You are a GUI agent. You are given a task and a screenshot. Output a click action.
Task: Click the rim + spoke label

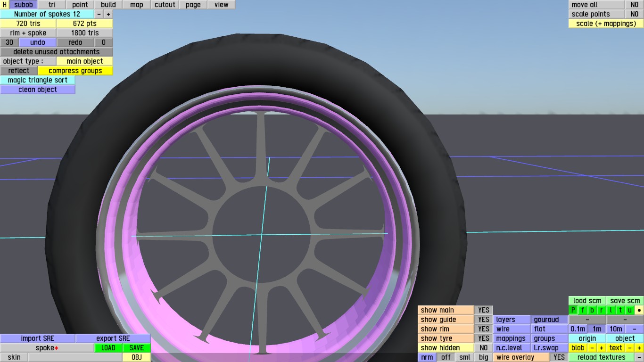point(28,33)
